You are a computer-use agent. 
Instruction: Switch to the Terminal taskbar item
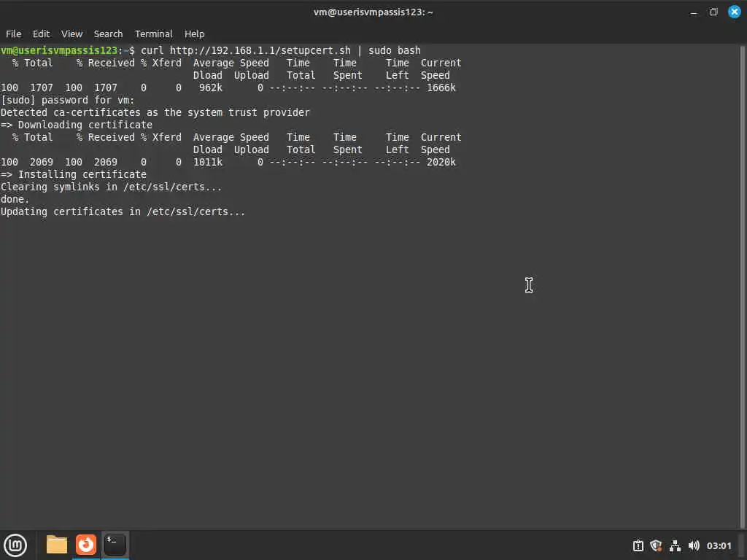coord(115,545)
